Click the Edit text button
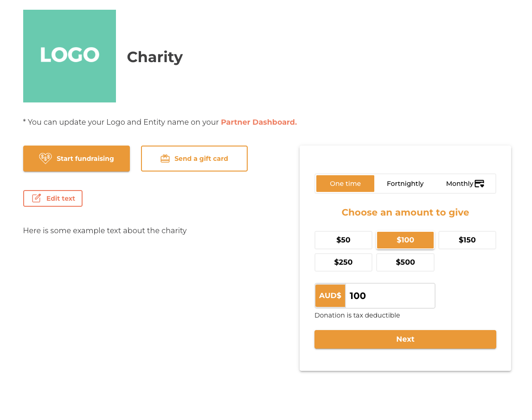The height and width of the screenshot is (420, 532). pyautogui.click(x=52, y=198)
